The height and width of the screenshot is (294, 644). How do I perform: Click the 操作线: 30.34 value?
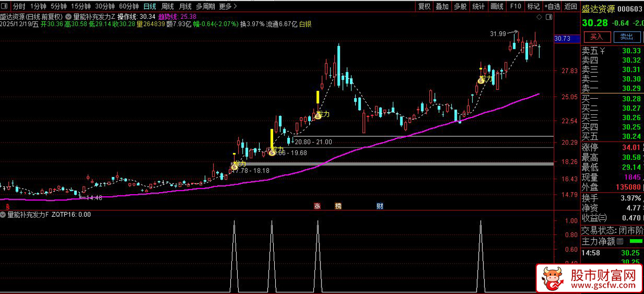click(136, 17)
